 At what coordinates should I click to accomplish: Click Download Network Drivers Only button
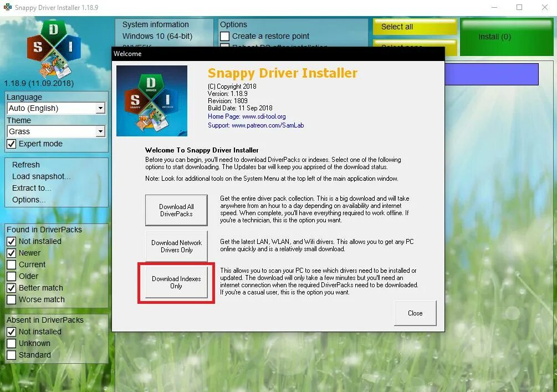pos(176,246)
